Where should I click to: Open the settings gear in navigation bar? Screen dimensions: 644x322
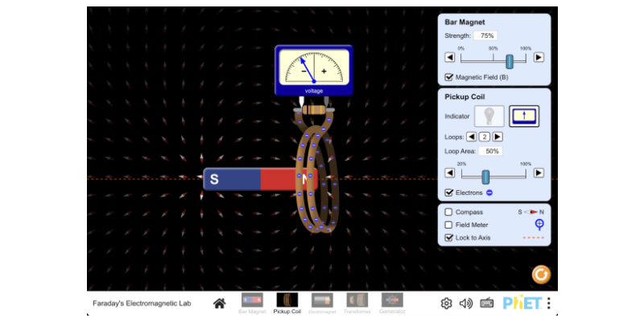tap(446, 303)
